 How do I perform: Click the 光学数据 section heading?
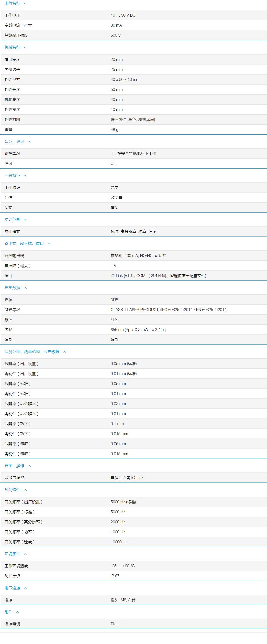tap(12, 288)
